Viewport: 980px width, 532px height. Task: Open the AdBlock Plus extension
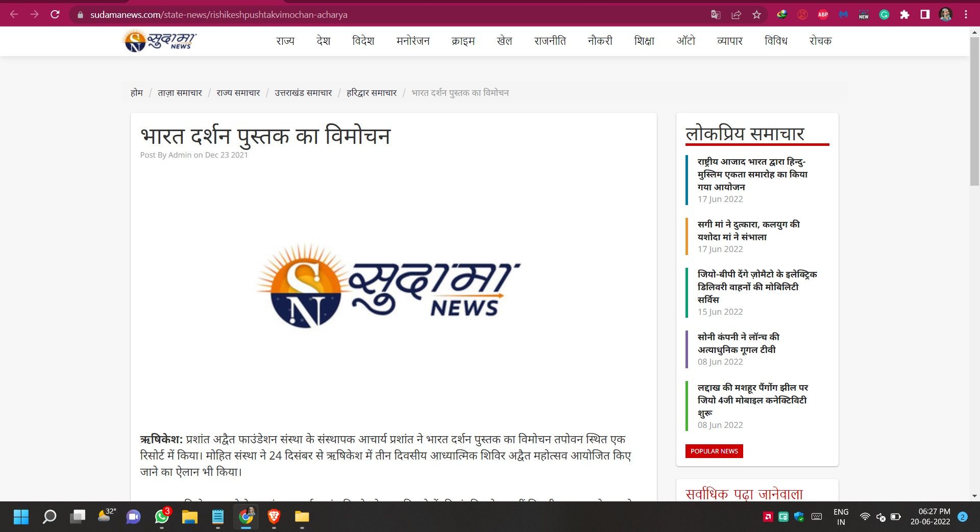[823, 15]
